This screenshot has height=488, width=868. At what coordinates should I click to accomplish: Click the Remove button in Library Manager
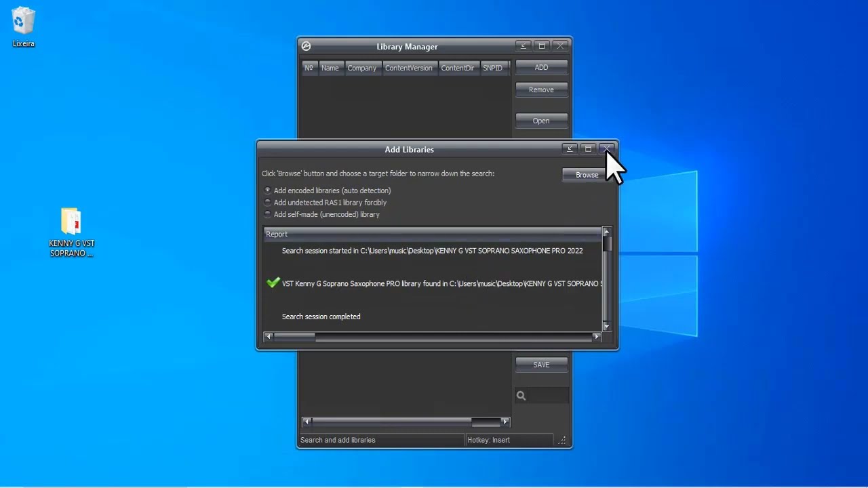coord(541,89)
